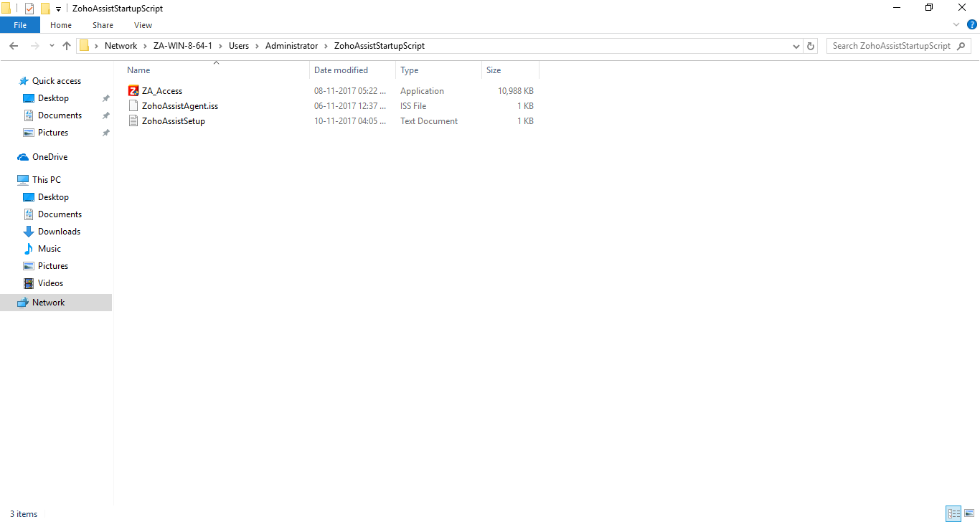
Task: Go up one folder level
Action: pos(66,45)
